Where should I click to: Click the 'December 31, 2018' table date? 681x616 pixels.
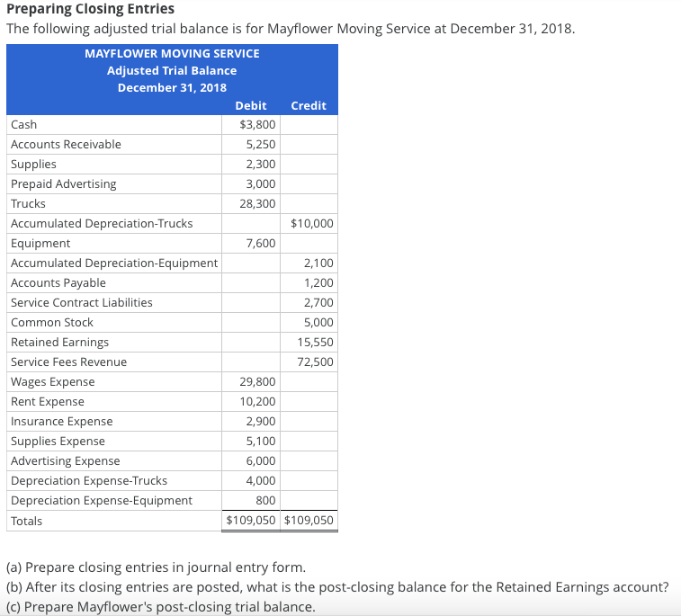coord(172,88)
